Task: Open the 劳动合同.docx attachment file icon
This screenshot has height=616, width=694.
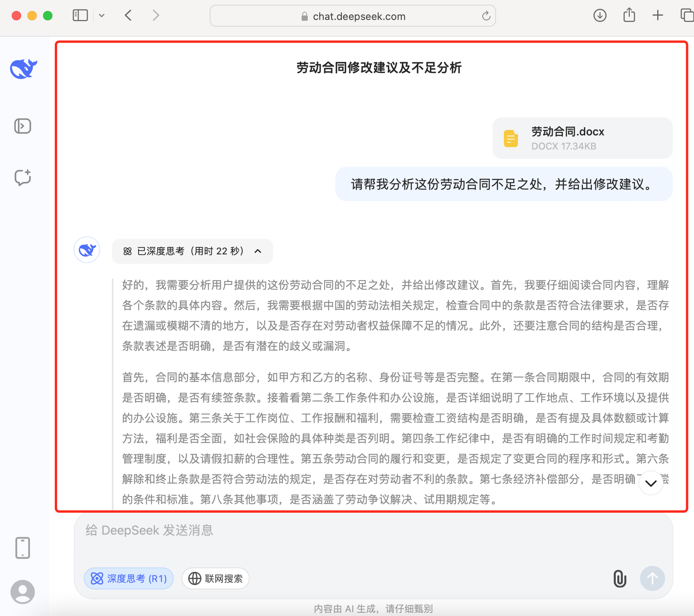Action: pyautogui.click(x=511, y=138)
